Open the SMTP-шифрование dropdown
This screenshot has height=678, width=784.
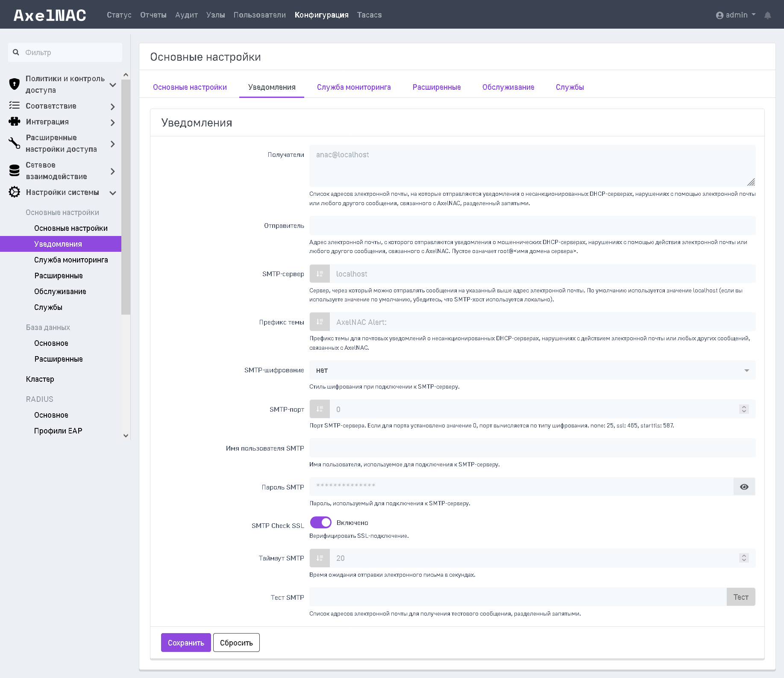pyautogui.click(x=532, y=370)
